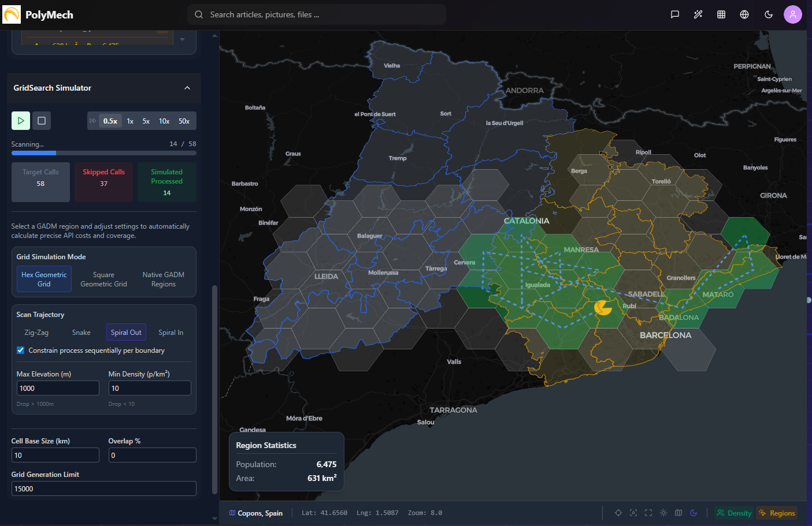812x526 pixels.
Task: Open the purple user profile avatar
Action: click(x=792, y=14)
